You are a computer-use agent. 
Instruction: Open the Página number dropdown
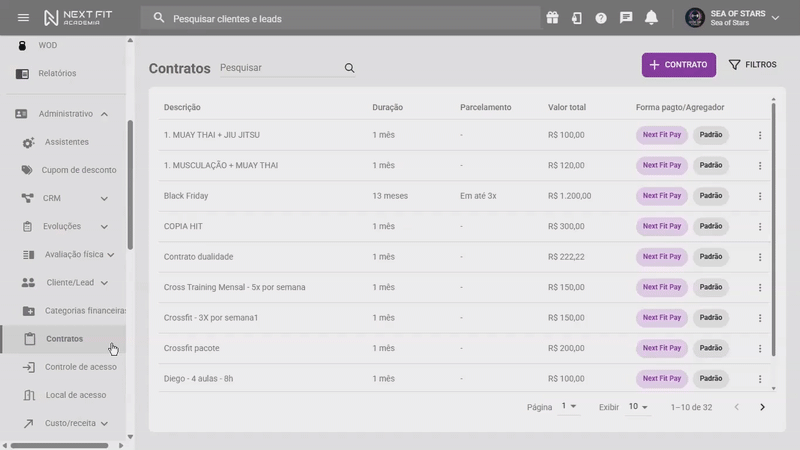(x=568, y=406)
